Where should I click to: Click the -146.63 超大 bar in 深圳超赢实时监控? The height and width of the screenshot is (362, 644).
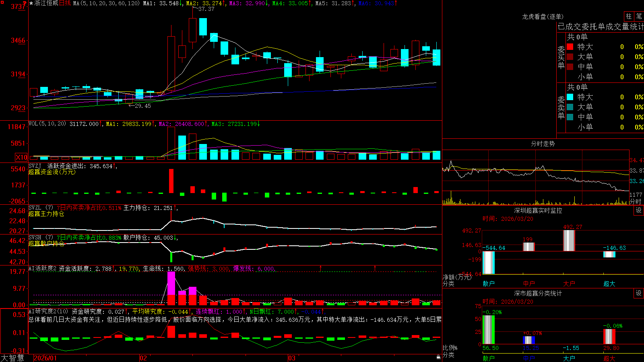tap(609, 255)
